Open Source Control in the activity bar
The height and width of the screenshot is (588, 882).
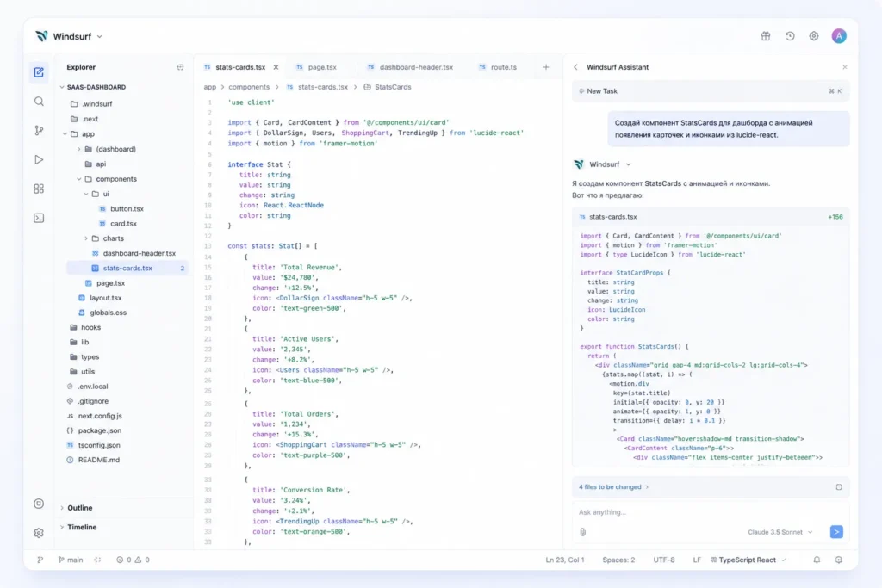pyautogui.click(x=39, y=130)
